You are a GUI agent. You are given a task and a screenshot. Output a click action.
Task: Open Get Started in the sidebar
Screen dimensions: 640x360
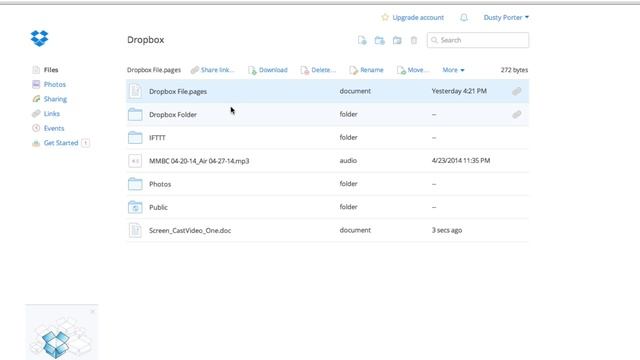tap(61, 143)
